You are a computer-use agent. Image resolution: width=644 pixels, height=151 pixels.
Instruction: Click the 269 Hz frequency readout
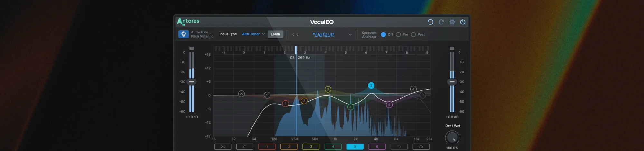[304, 58]
